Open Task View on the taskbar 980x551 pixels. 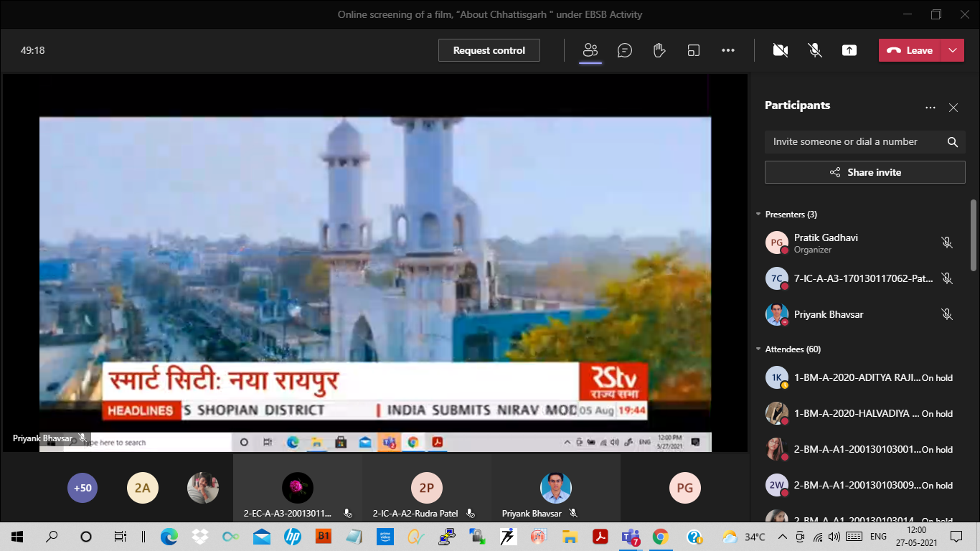121,537
